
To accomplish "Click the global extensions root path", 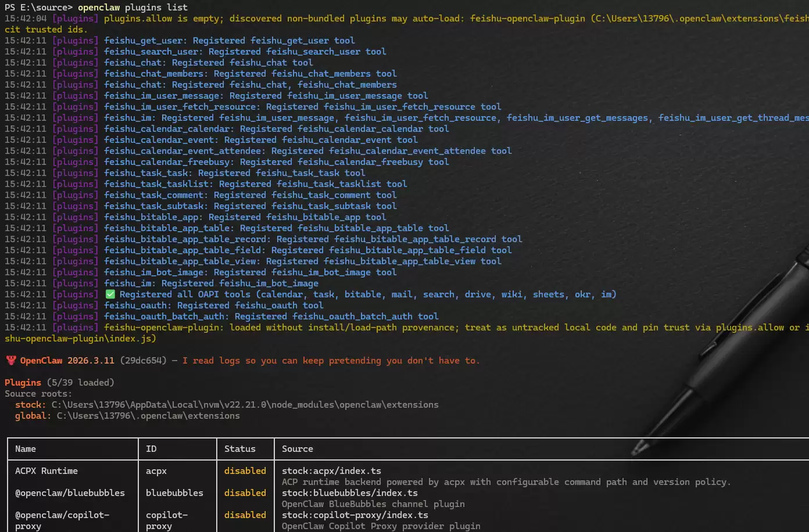I will tap(148, 416).
